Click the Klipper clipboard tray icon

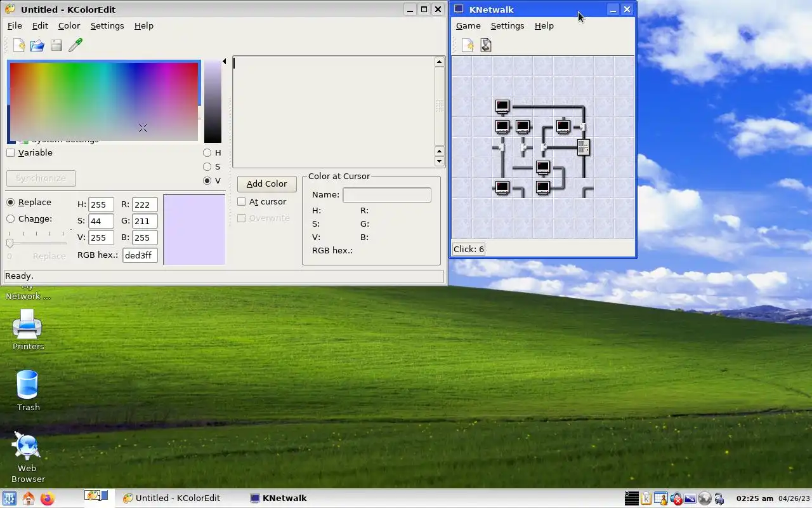coord(646,498)
